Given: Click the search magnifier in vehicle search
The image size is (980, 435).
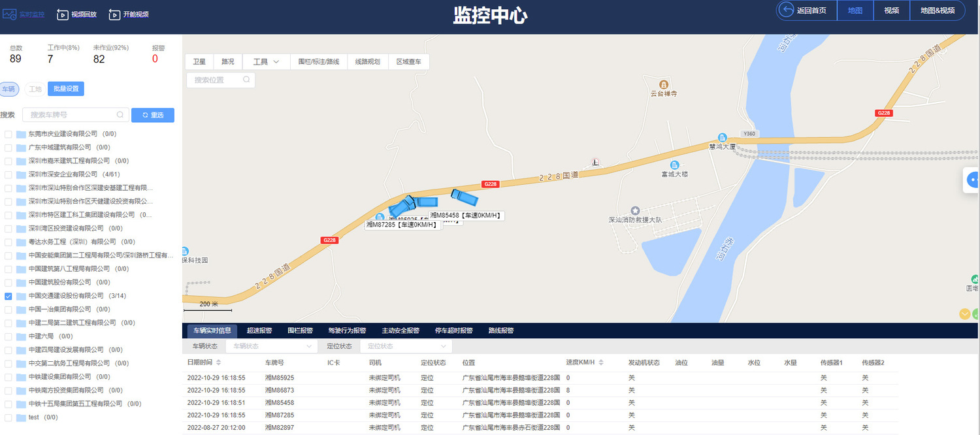Looking at the screenshot, I should [120, 115].
